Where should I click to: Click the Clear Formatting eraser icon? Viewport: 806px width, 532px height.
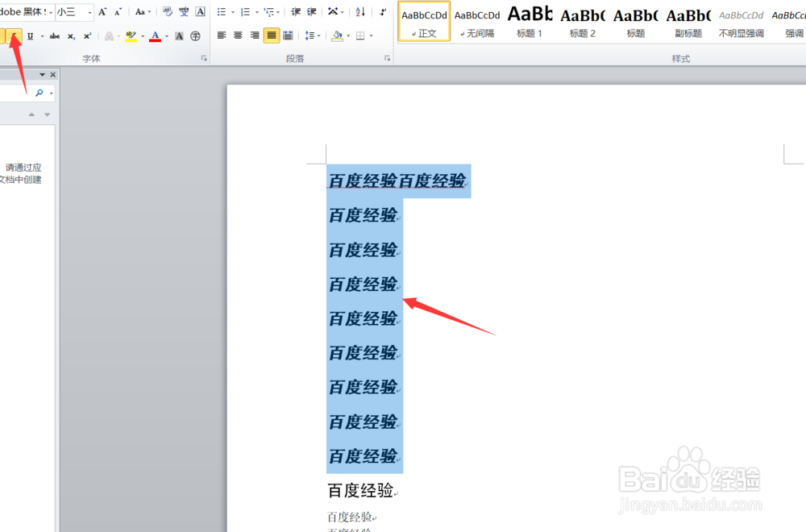167,12
